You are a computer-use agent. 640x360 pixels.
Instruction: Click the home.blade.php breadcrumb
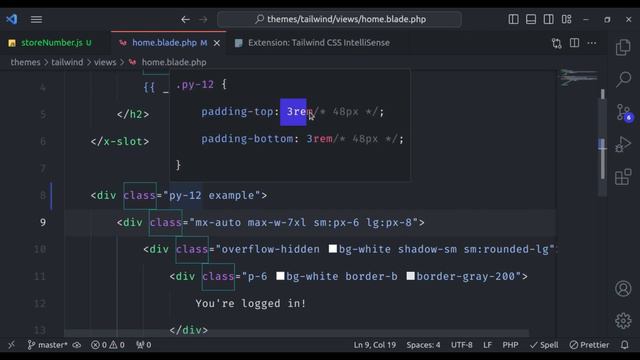tap(174, 62)
